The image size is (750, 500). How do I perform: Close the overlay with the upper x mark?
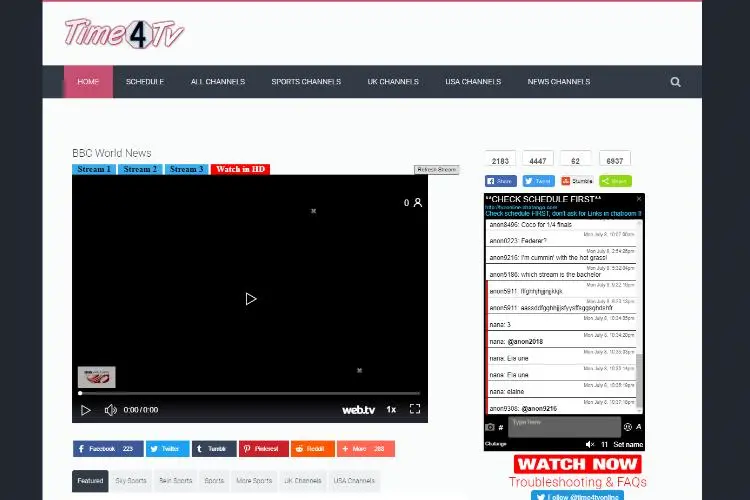click(314, 211)
